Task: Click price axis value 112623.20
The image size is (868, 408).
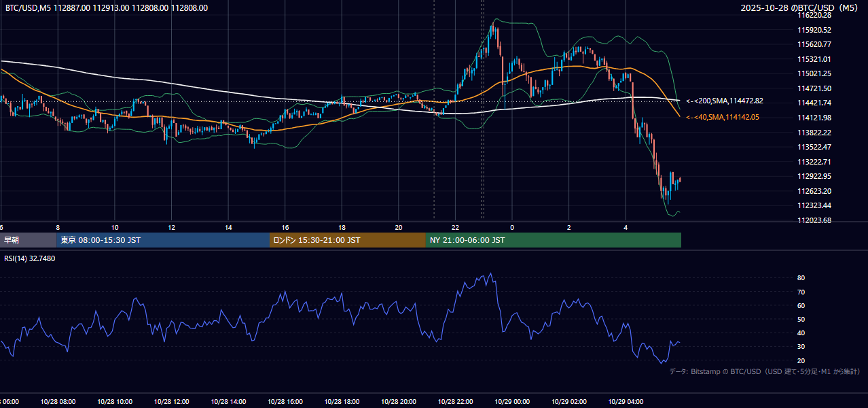Action: pyautogui.click(x=814, y=191)
